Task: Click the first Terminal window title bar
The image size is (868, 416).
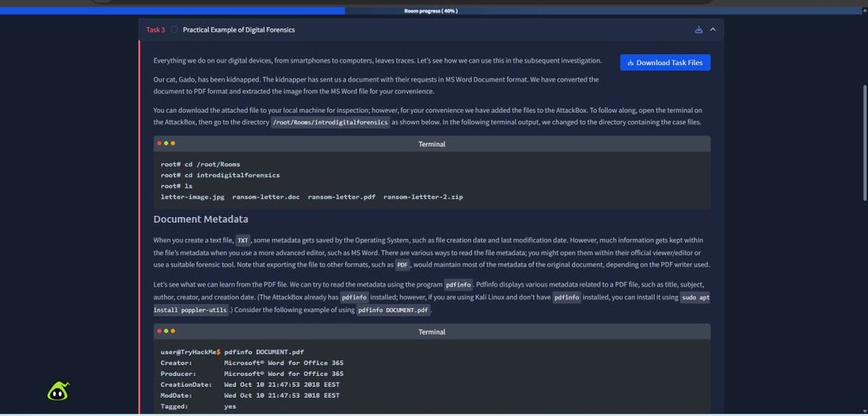Action: 432,144
